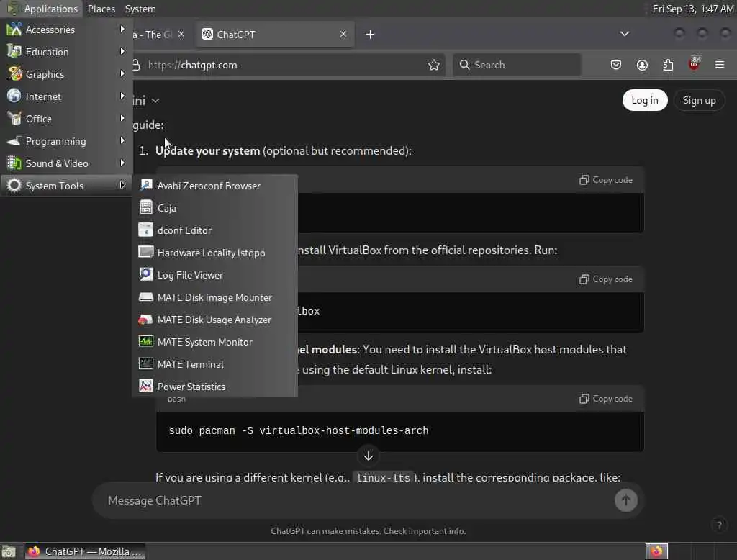Open the Accessories submenu
737x560 pixels.
[x=66, y=30]
